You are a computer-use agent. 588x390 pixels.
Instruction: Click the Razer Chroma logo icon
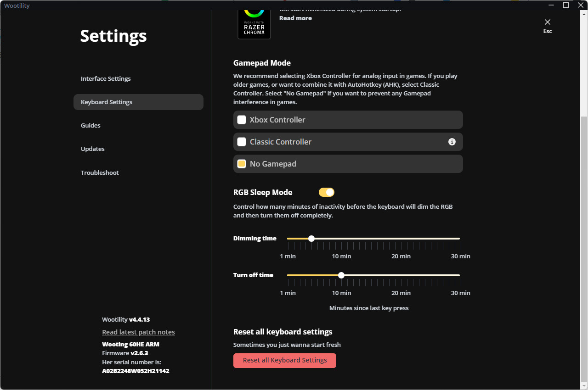254,23
